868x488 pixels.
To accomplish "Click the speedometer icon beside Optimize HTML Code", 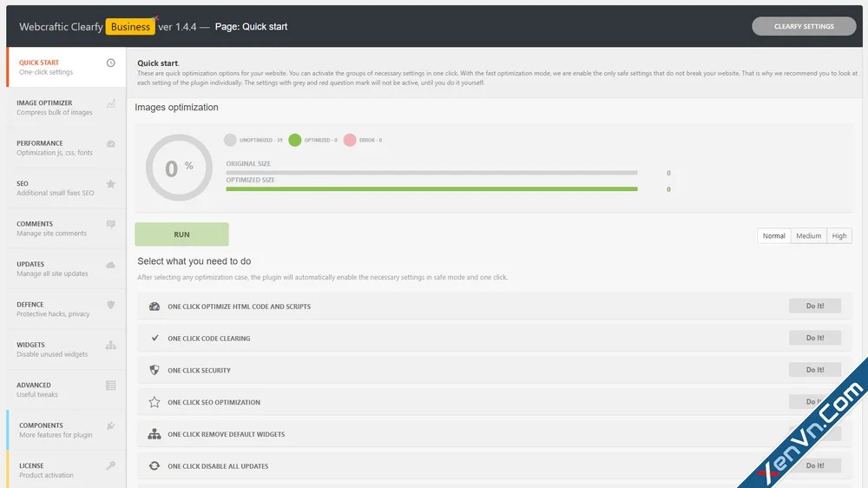I will tap(155, 307).
